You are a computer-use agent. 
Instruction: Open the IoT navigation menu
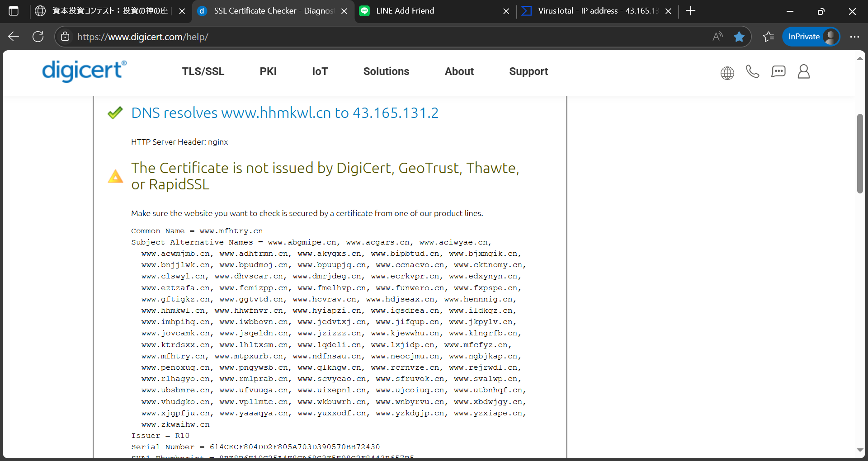tap(320, 71)
